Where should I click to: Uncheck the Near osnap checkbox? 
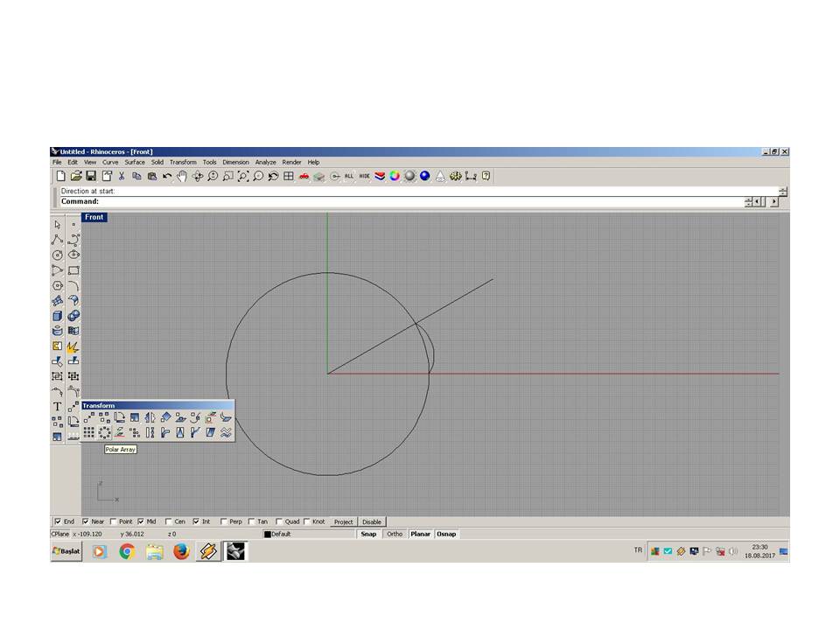[85, 521]
